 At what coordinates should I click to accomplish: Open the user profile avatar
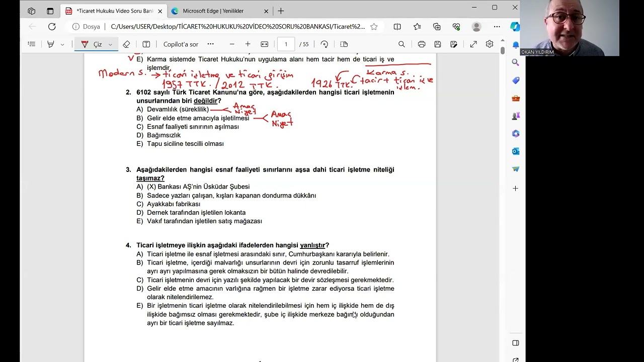[476, 27]
